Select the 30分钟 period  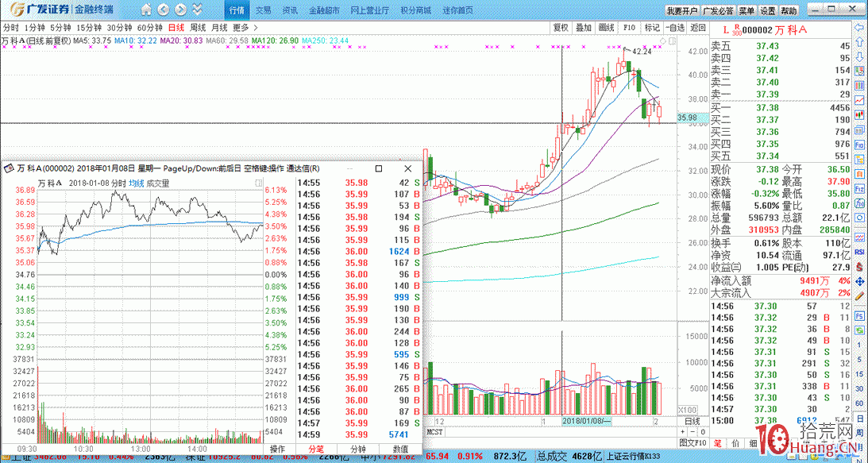click(x=119, y=28)
